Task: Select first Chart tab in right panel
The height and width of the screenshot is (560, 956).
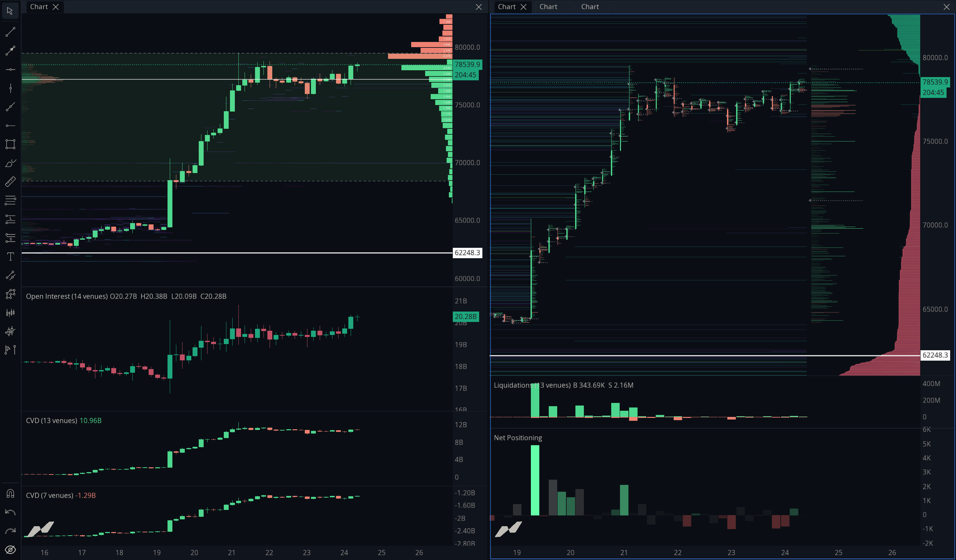Action: pyautogui.click(x=506, y=7)
